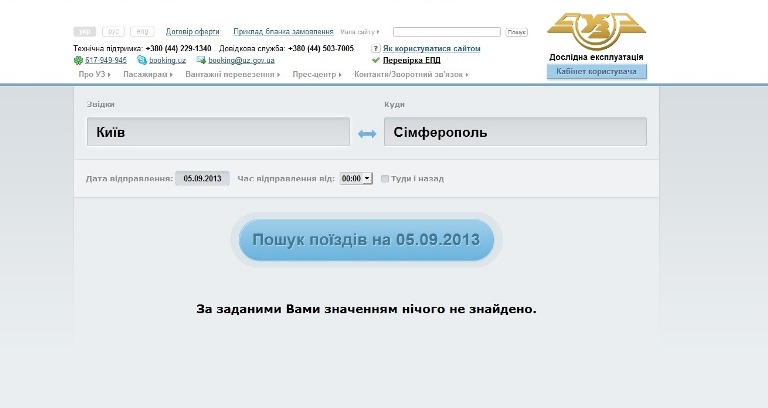Open the 'Договір оферти' link

(193, 32)
